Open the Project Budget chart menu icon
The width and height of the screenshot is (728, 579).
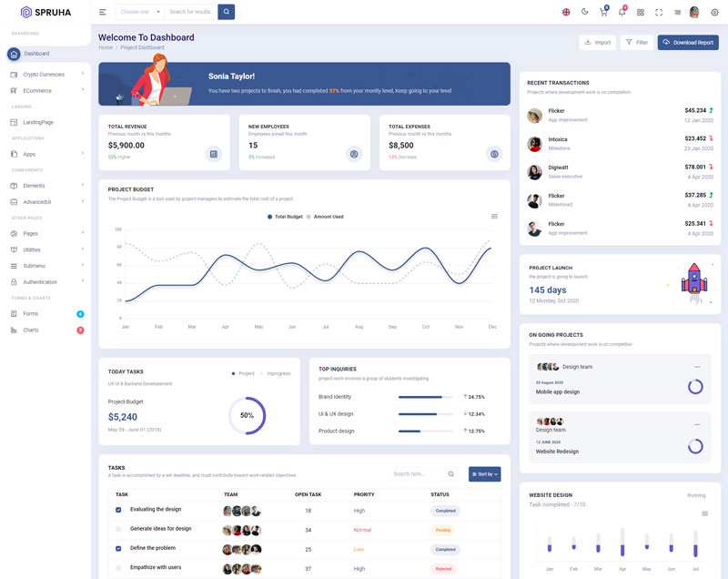pos(494,217)
